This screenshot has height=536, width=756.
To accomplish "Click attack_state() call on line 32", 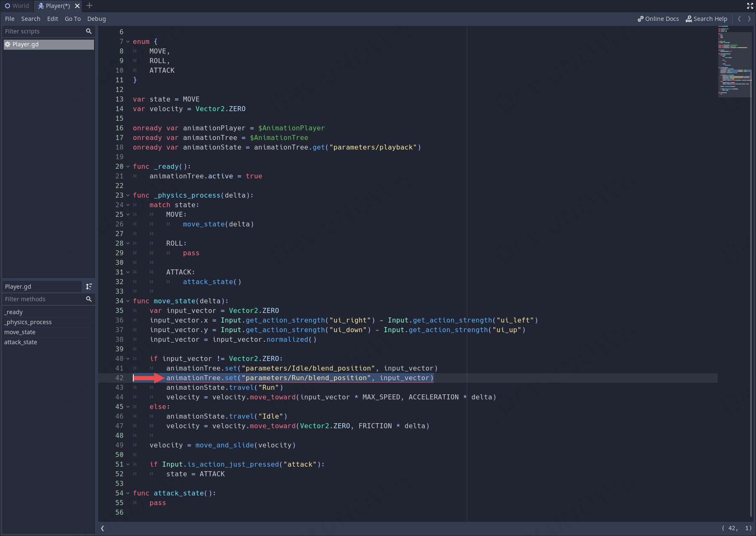I will click(x=212, y=282).
